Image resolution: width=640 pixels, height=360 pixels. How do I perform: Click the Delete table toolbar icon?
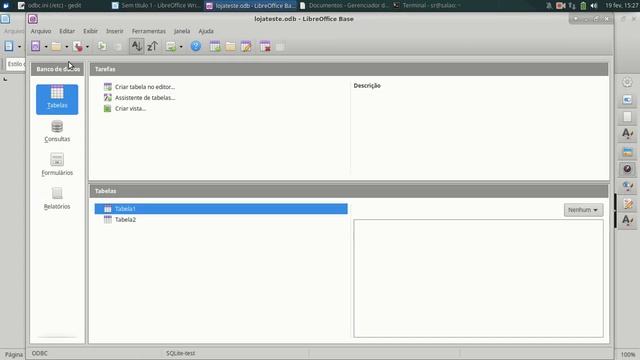[x=265, y=47]
